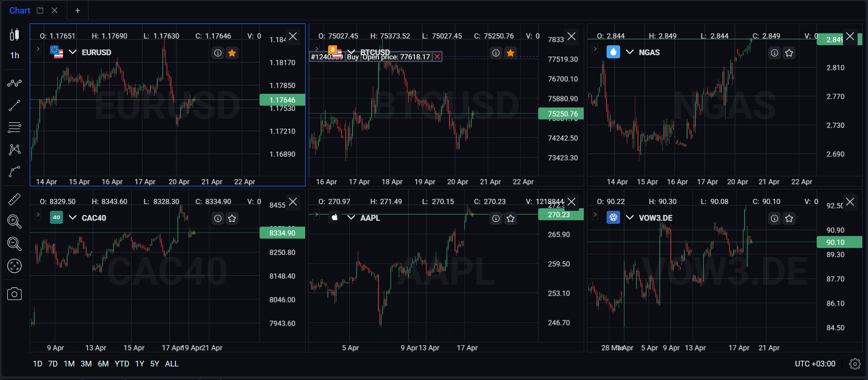Show info for EURUSD chart
The width and height of the screenshot is (868, 380).
218,53
